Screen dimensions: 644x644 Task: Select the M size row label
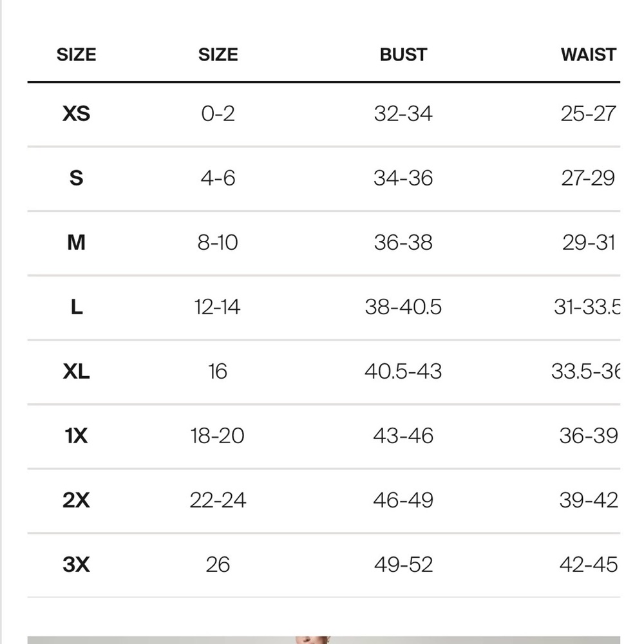76,242
